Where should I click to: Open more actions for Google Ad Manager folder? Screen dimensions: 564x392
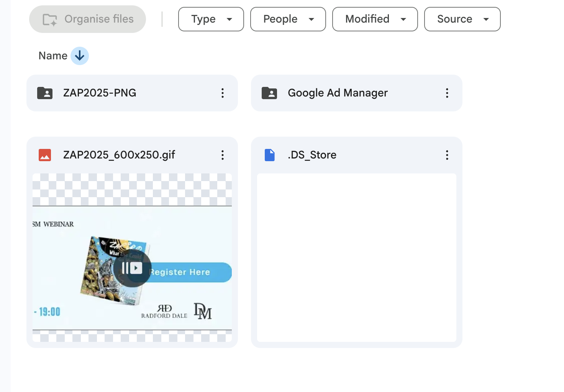pos(447,93)
